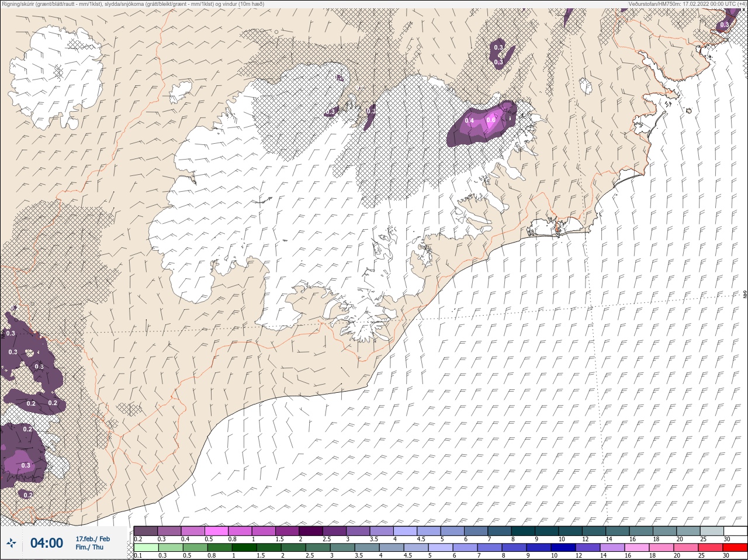This screenshot has width=748, height=560.
Task: Pick the dark purple 2 swatch in the top legend
Action: point(311,531)
